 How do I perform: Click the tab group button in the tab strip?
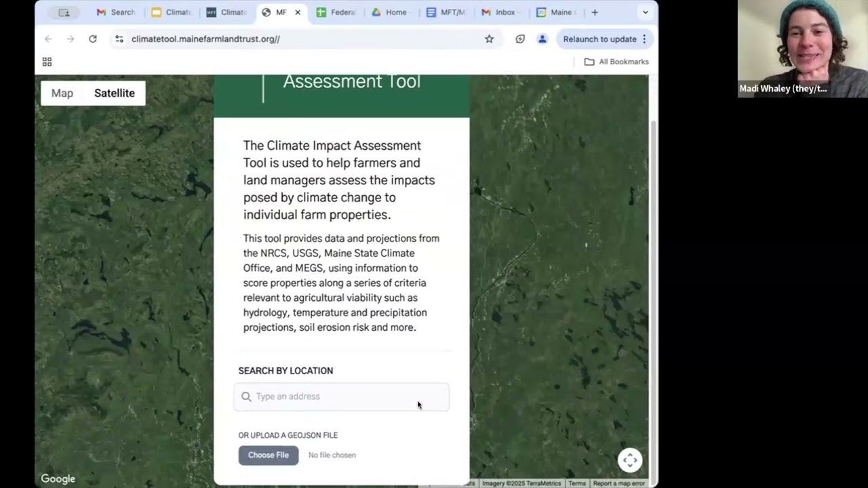pos(64,12)
